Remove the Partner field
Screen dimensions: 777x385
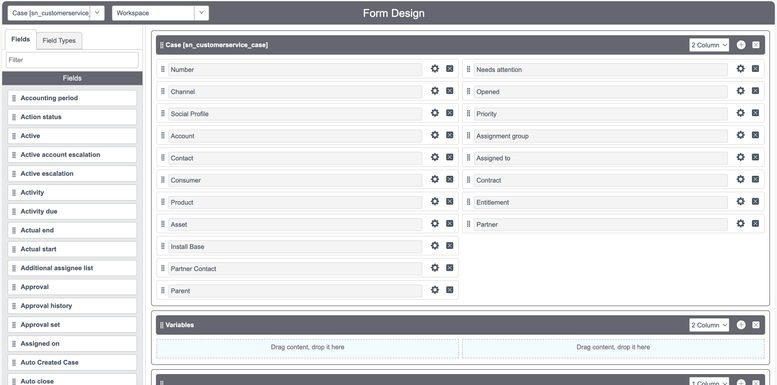click(755, 223)
